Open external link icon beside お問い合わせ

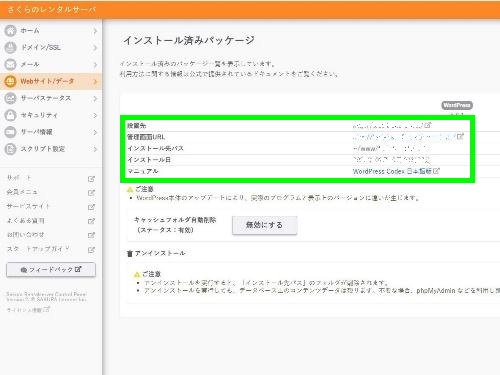pos(91,235)
